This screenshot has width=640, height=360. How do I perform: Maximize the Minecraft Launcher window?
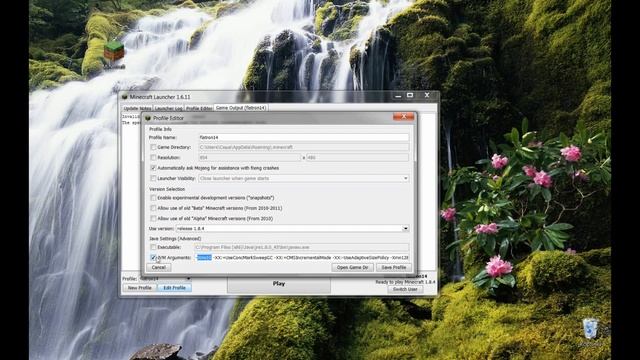coord(410,96)
